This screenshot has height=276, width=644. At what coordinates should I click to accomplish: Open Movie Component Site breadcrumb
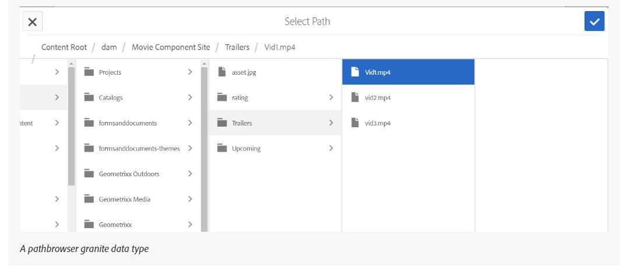tap(171, 47)
